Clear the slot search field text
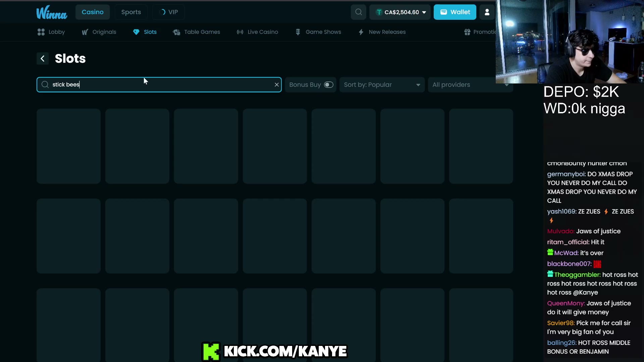The width and height of the screenshot is (644, 362). [277, 85]
